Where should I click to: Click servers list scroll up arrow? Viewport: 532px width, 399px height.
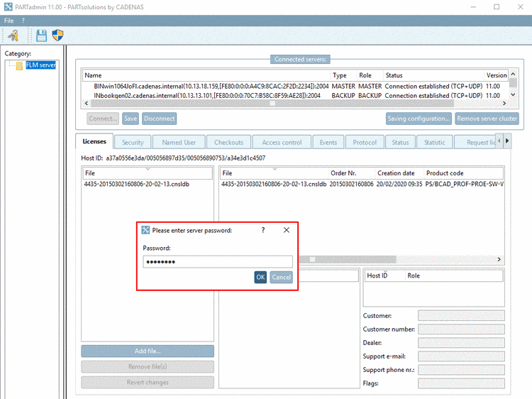point(513,74)
